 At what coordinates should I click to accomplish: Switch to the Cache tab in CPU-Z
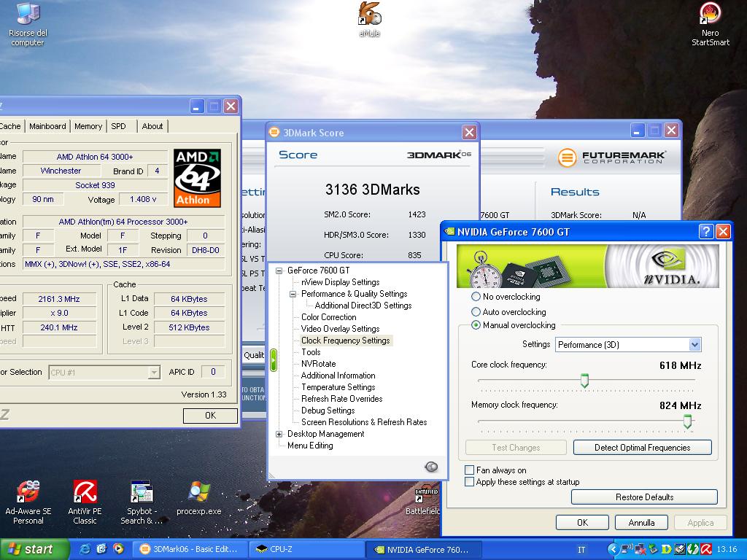pos(10,126)
